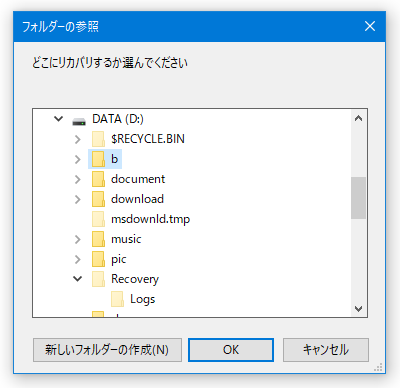
Task: Select the download folder name
Action: (x=137, y=199)
